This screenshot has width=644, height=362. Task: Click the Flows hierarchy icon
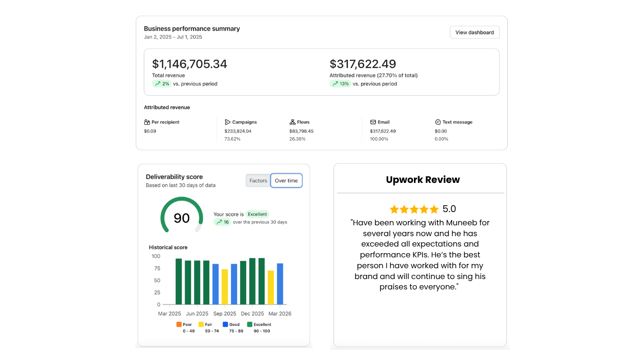coord(292,122)
